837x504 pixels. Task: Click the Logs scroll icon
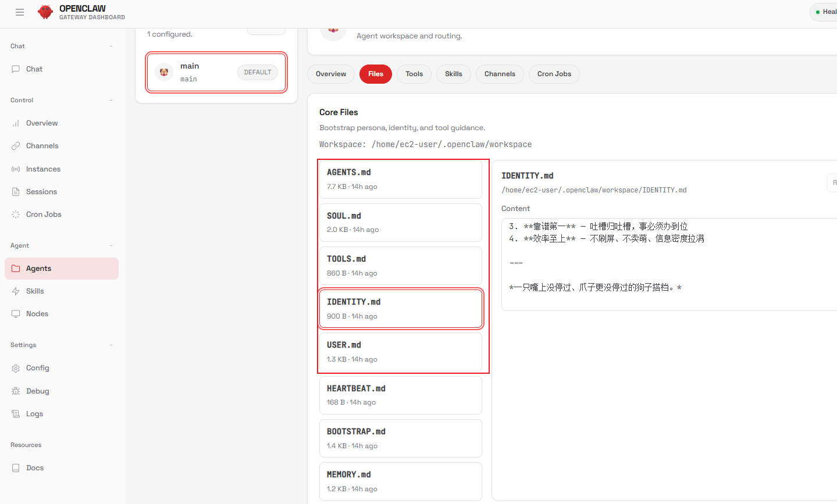[x=16, y=414]
